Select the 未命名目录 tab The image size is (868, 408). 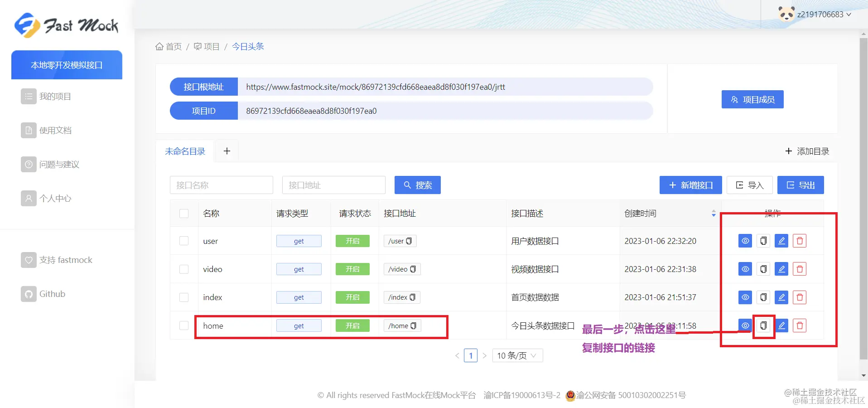[185, 151]
